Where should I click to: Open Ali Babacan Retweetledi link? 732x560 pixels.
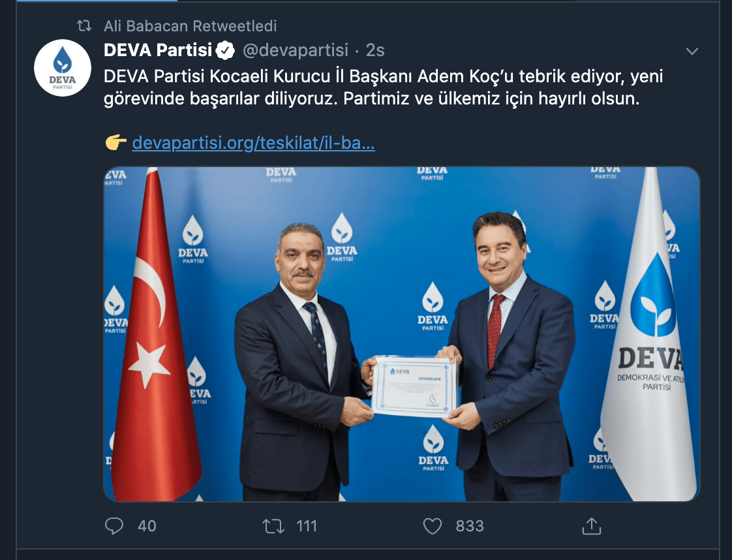tap(190, 25)
